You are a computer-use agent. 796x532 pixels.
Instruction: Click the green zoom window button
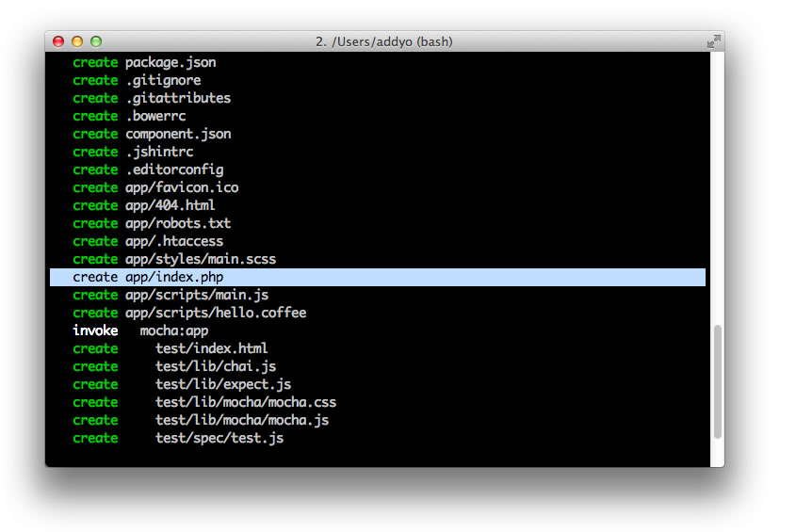pyautogui.click(x=95, y=41)
